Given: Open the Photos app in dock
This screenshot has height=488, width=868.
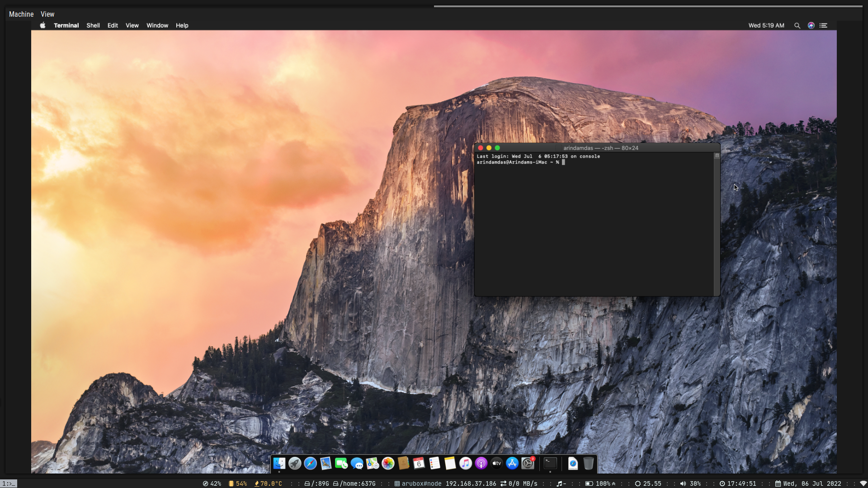Looking at the screenshot, I should (388, 463).
